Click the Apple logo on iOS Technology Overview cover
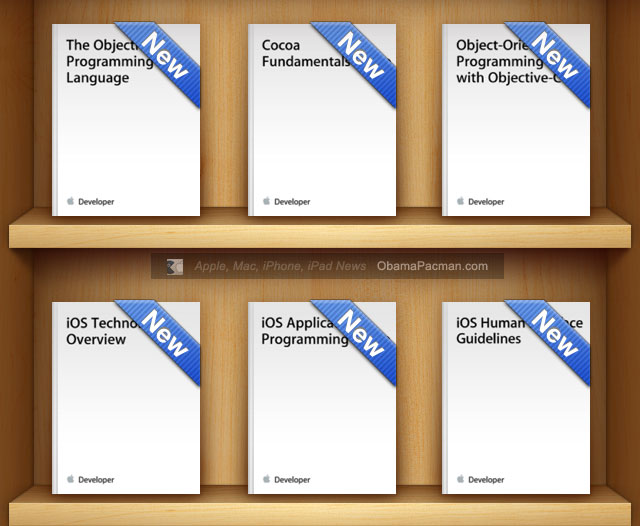 71,479
